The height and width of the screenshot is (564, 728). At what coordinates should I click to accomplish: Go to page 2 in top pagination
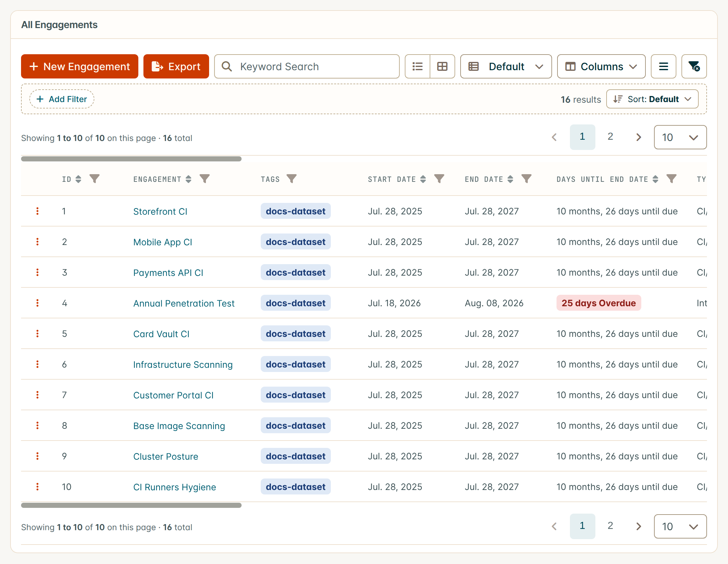[610, 137]
